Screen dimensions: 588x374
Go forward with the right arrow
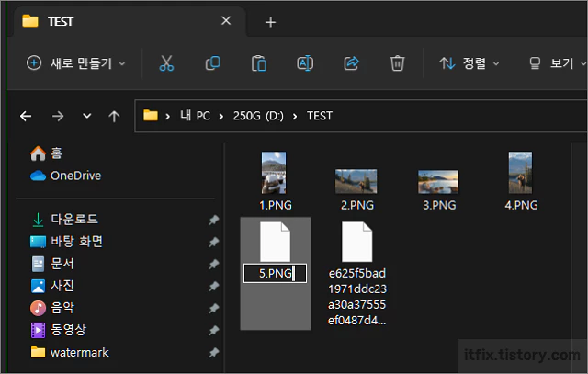tap(58, 116)
